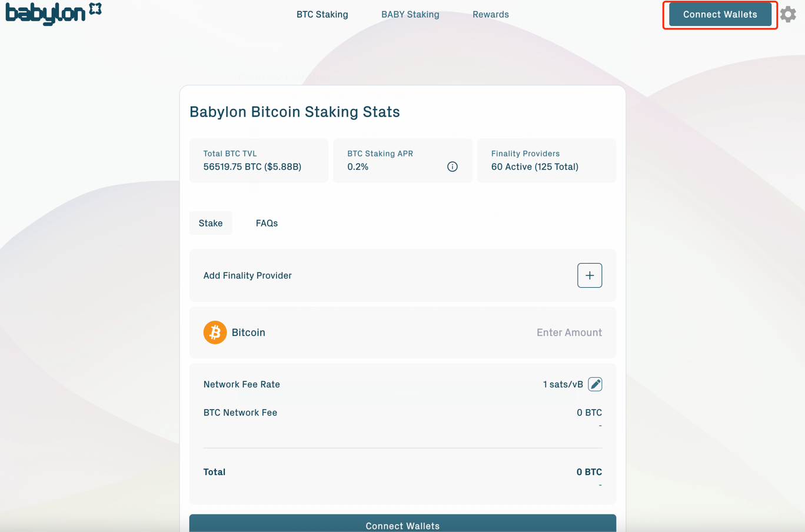Switch to the FAQs tab
805x532 pixels.
pos(267,223)
